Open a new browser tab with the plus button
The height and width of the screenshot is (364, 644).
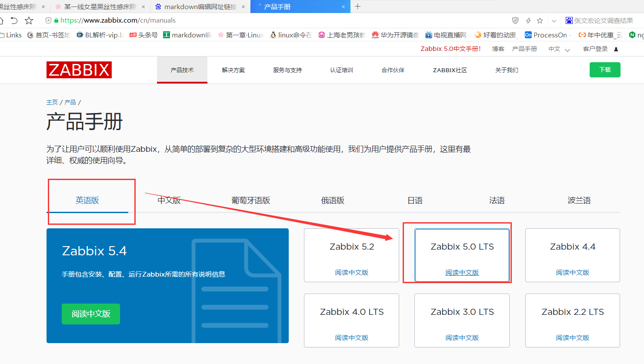click(x=357, y=7)
